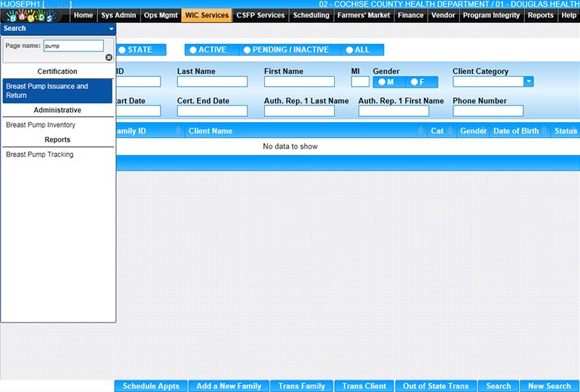Select the M gender radio button
Screen dimensions: 580x392
click(x=387, y=82)
